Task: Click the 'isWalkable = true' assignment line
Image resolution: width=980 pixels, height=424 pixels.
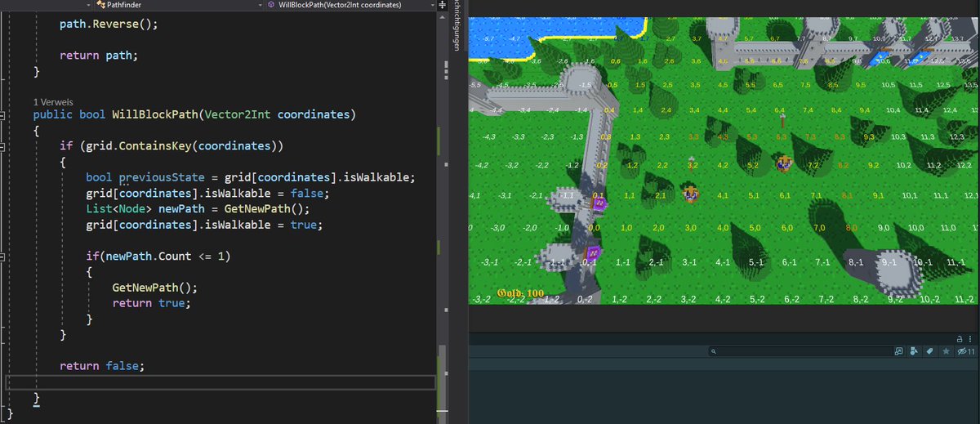Action: tap(204, 225)
